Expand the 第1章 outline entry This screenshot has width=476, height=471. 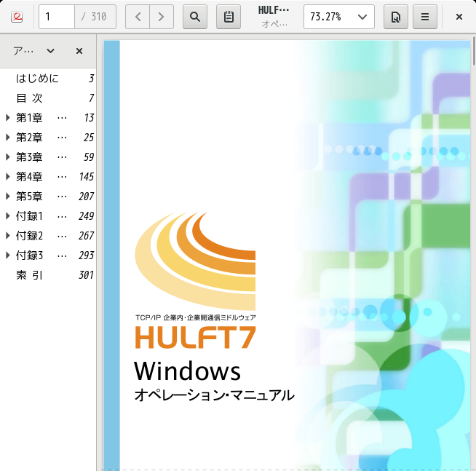pyautogui.click(x=8, y=118)
